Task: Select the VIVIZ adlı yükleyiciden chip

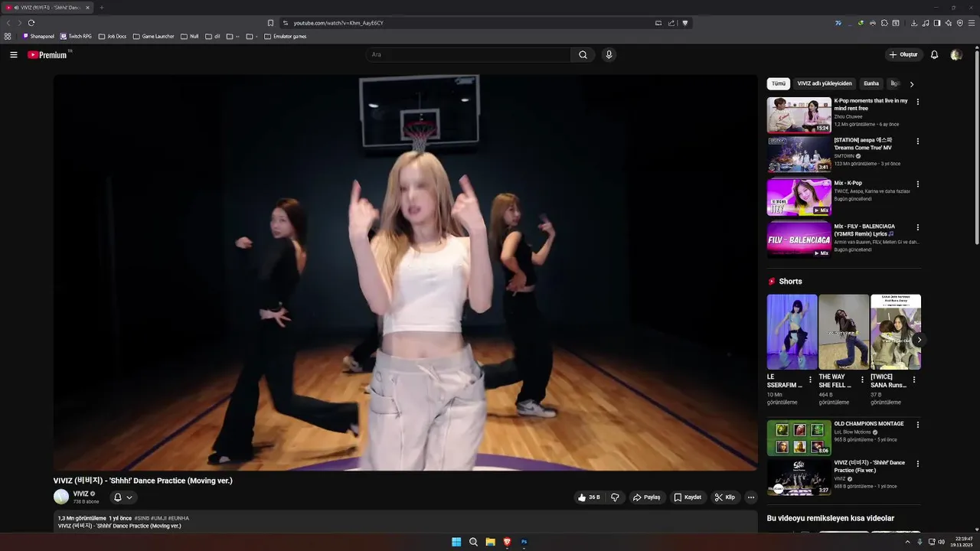Action: click(825, 83)
